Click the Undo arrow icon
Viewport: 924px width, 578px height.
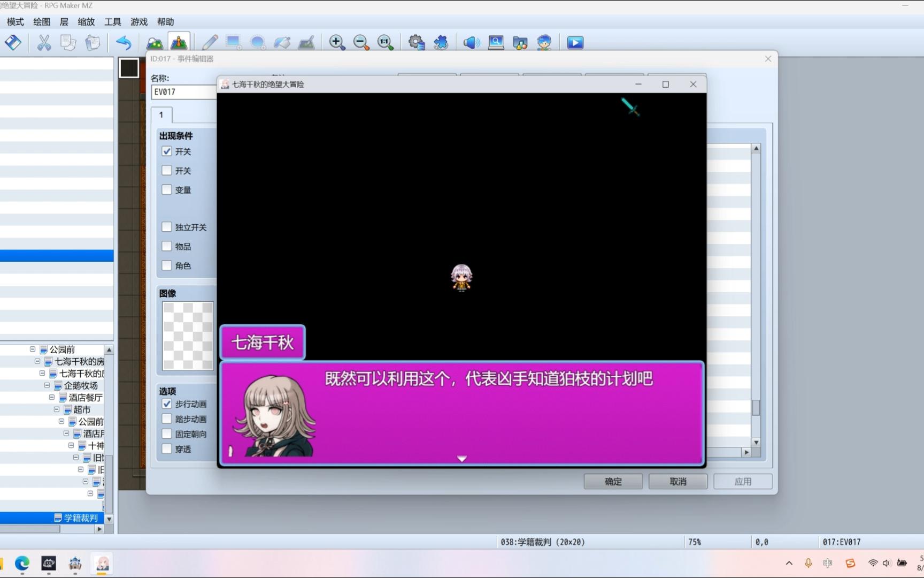tap(124, 42)
